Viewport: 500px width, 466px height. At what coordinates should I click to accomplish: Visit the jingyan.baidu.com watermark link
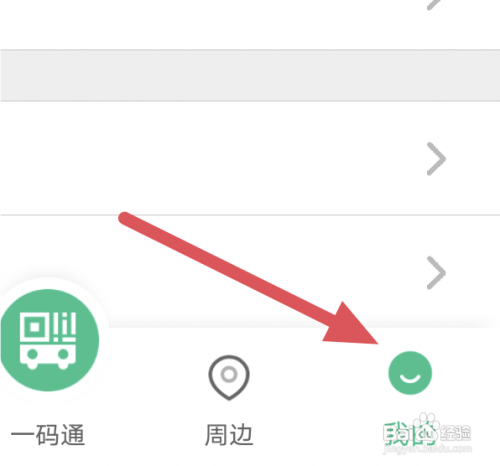pyautogui.click(x=427, y=449)
